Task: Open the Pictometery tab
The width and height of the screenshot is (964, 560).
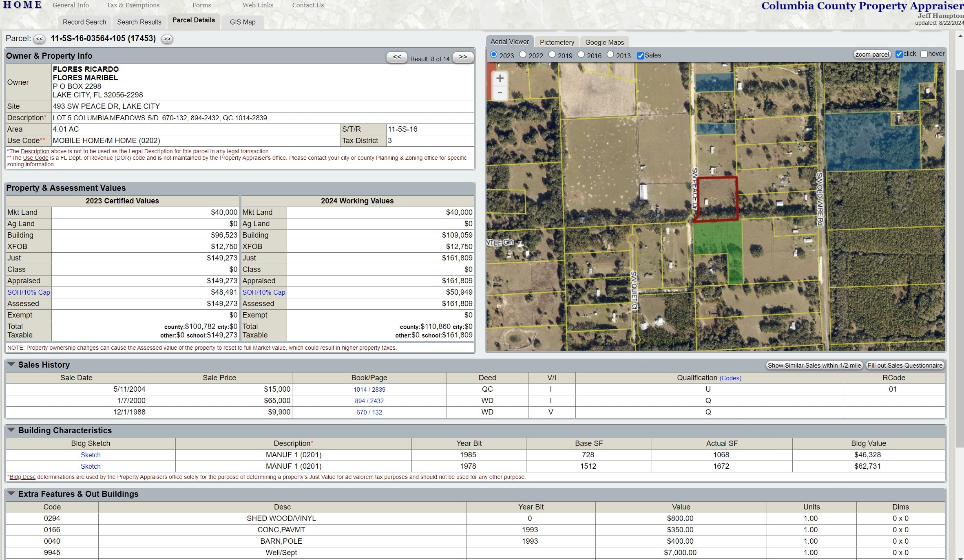Action: (x=557, y=42)
